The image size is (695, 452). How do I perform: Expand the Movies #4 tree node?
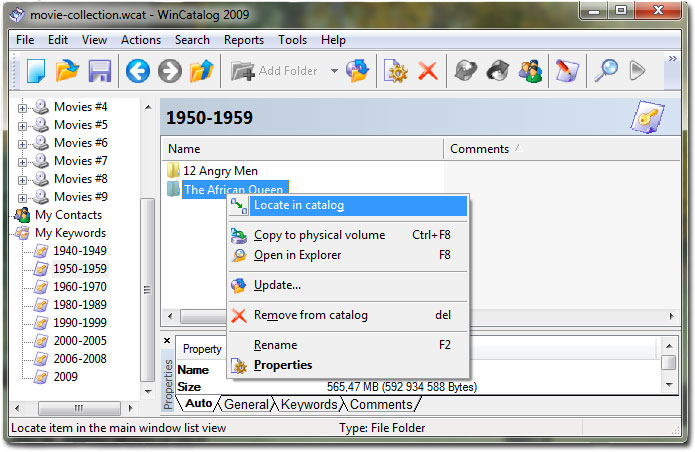(22, 108)
